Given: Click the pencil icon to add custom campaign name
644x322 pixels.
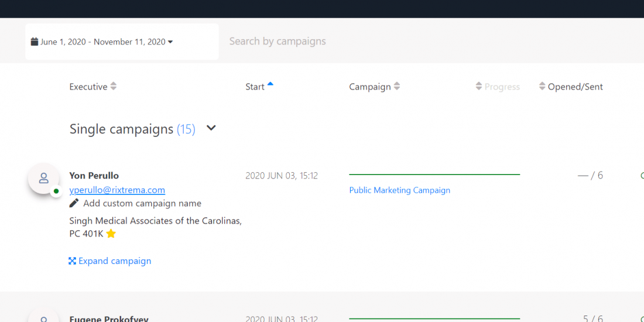Looking at the screenshot, I should pyautogui.click(x=74, y=203).
